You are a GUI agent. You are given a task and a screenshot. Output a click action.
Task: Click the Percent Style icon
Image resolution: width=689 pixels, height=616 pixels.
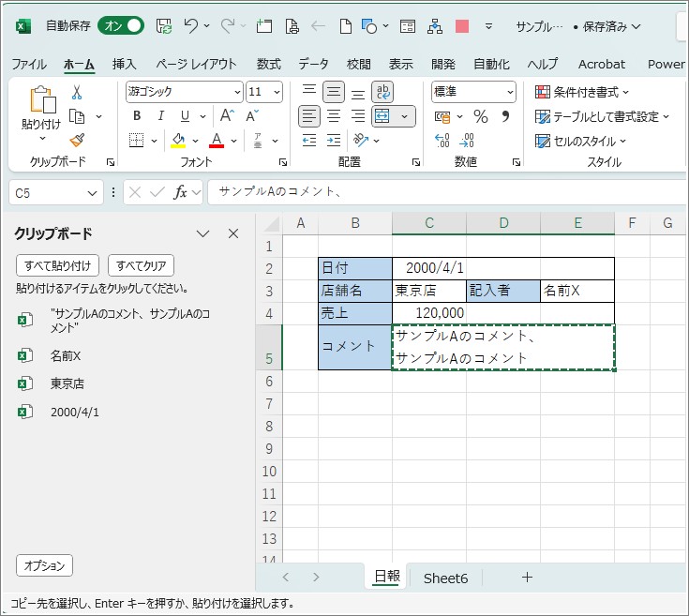(480, 116)
